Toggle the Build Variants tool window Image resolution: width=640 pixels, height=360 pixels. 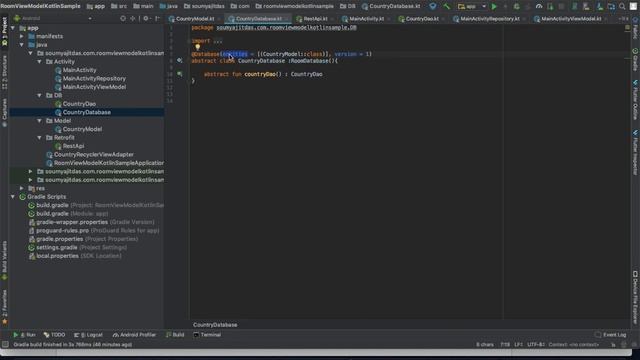pos(4,260)
